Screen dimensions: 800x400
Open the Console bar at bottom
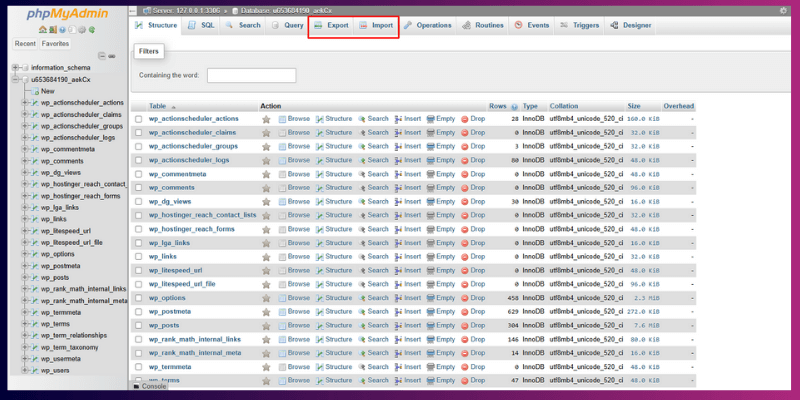coord(149,386)
